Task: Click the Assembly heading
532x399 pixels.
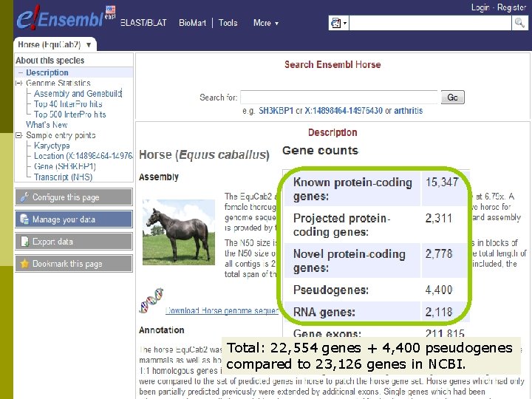Action: pyautogui.click(x=159, y=177)
